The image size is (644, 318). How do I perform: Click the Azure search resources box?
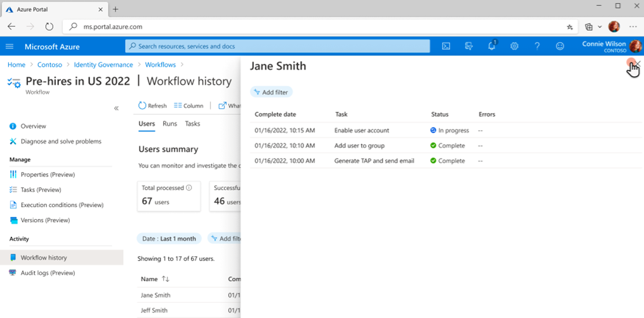click(277, 46)
